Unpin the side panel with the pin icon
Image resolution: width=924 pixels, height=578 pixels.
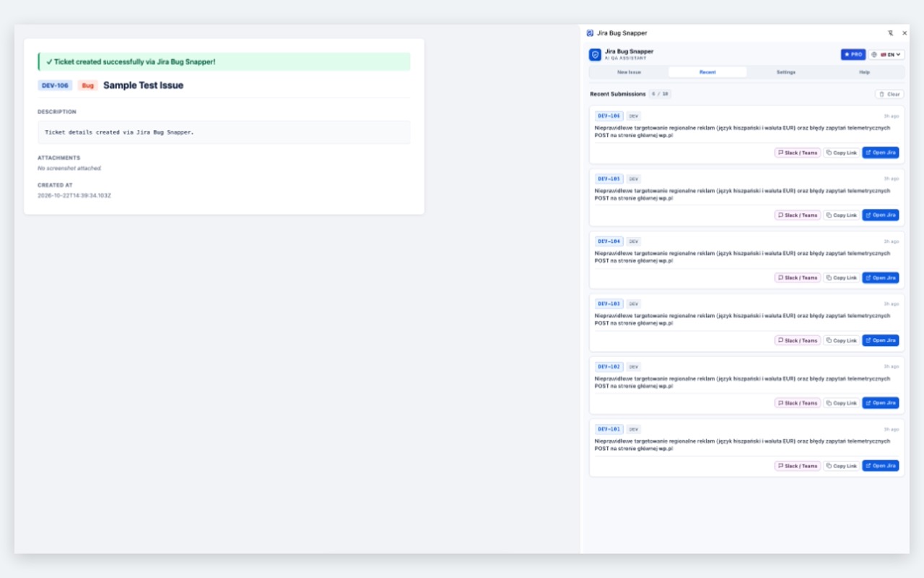coord(891,33)
